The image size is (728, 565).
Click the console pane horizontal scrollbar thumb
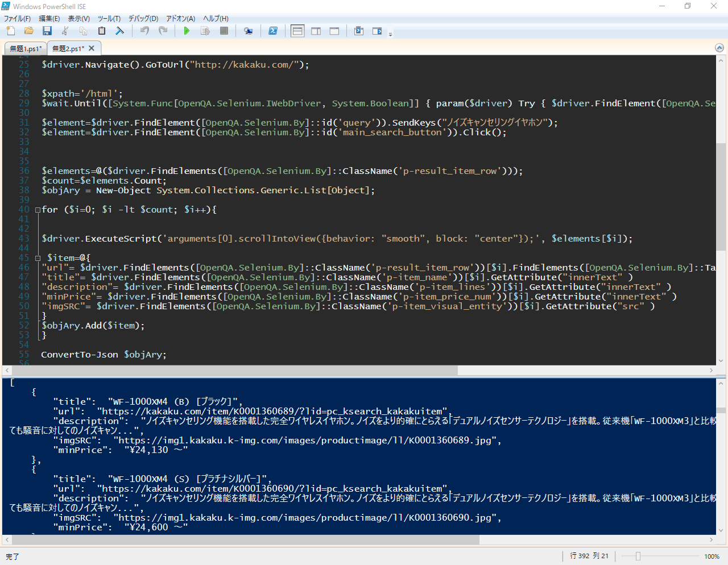click(246, 540)
